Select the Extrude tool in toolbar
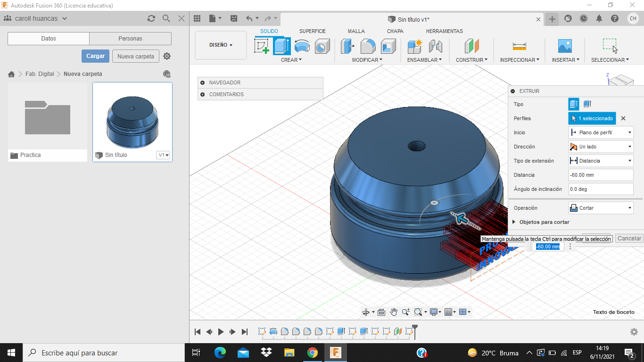This screenshot has height=362, width=644. (x=282, y=46)
